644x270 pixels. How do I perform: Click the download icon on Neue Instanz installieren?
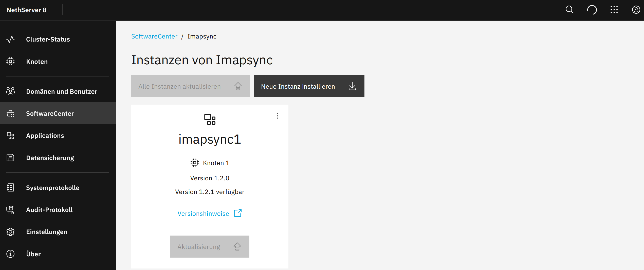352,86
